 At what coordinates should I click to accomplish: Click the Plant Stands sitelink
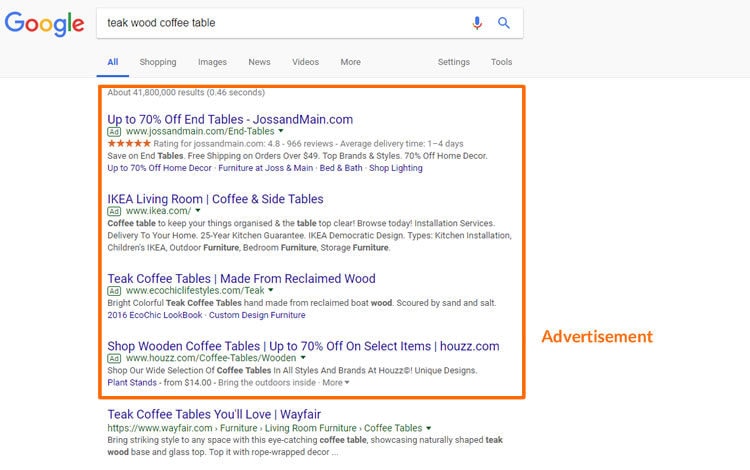point(132,383)
